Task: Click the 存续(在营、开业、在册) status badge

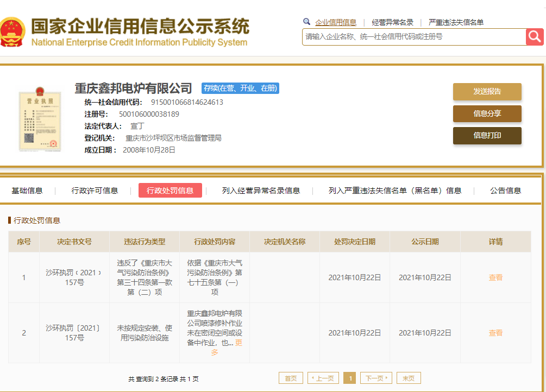Action: point(240,88)
